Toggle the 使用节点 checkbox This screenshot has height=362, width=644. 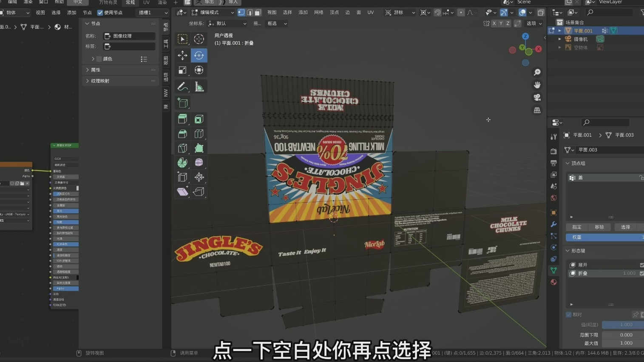pos(100,13)
